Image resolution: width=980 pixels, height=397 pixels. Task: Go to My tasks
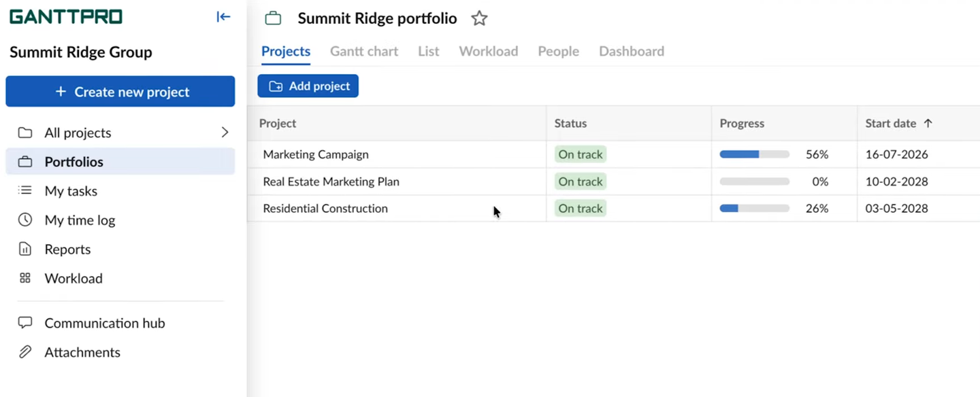[x=120, y=191]
